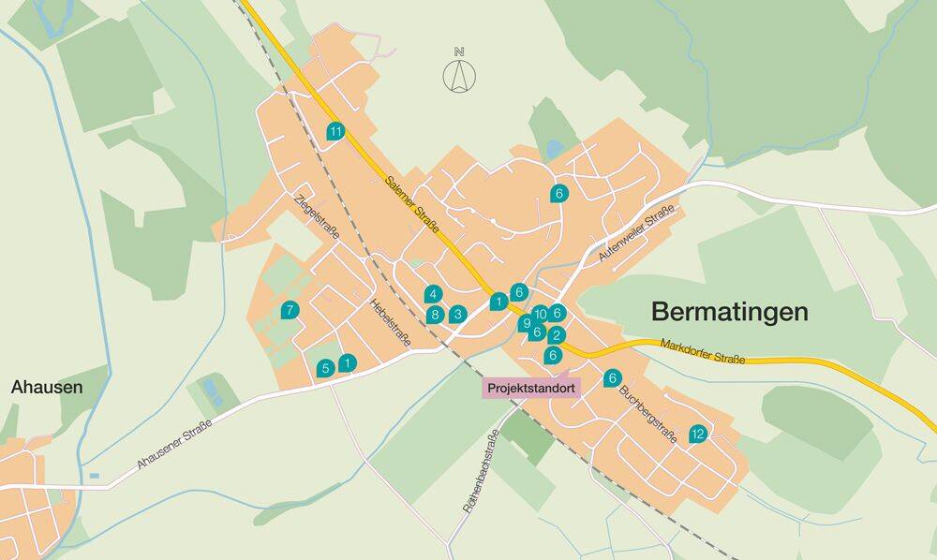Click the pink Projektstandort label

click(x=531, y=388)
